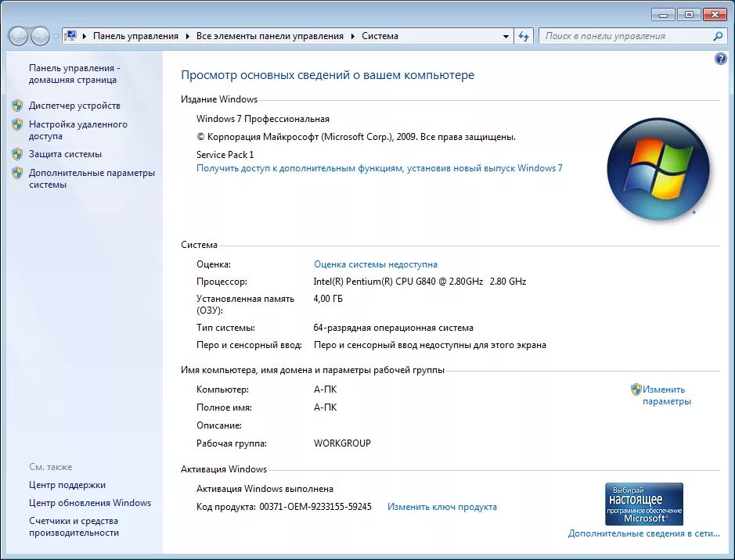Click Изменить параметры link

(667, 395)
